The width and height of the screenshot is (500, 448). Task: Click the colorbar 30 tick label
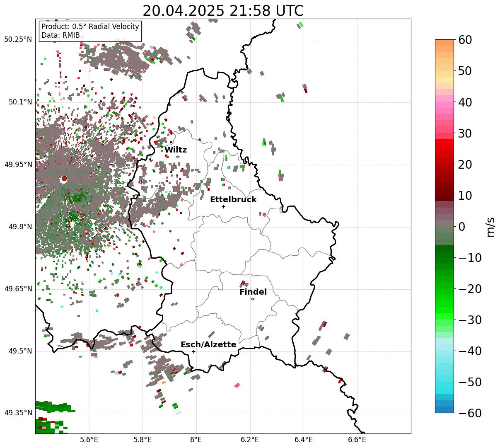click(x=464, y=133)
